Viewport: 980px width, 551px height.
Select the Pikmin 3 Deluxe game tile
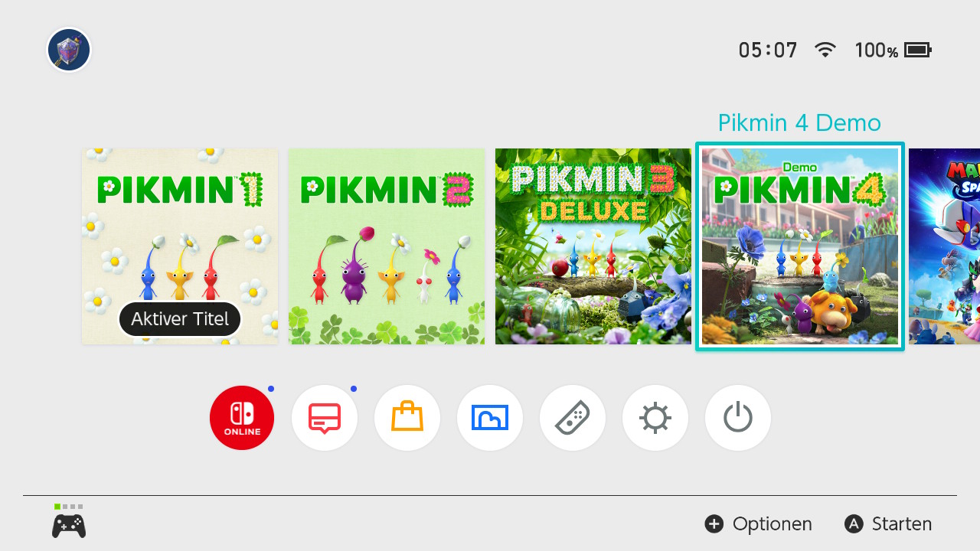coord(593,246)
